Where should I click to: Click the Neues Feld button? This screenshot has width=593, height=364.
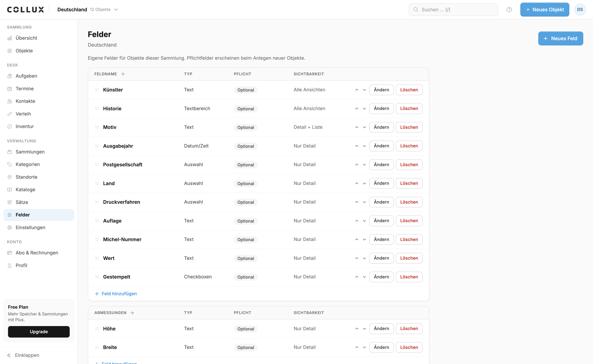tap(560, 38)
